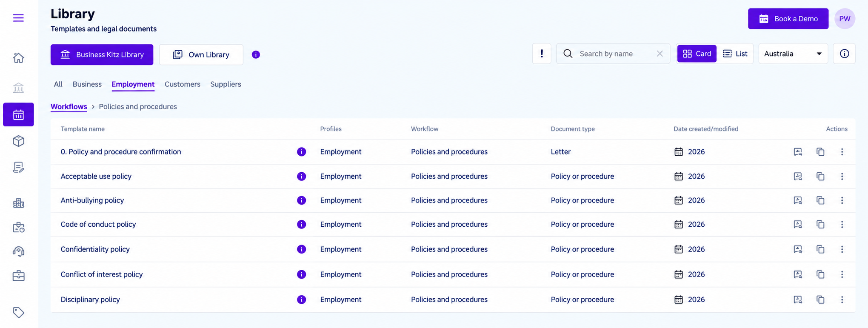Click info icon next to Own Library

coord(256,54)
